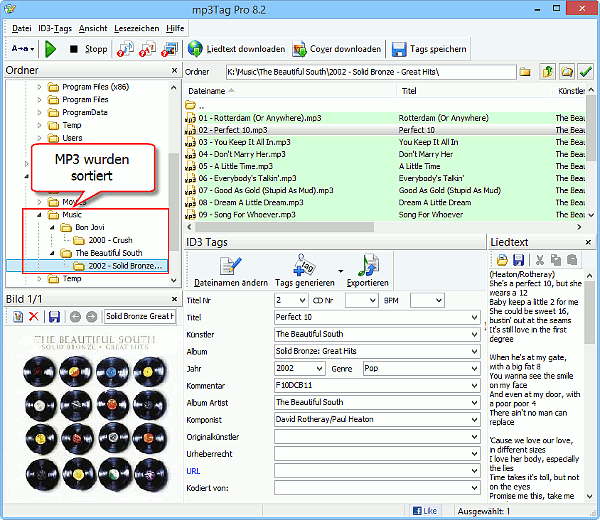Click the open-folder bookmark icon beside the path
This screenshot has width=600, height=520.
tap(567, 72)
